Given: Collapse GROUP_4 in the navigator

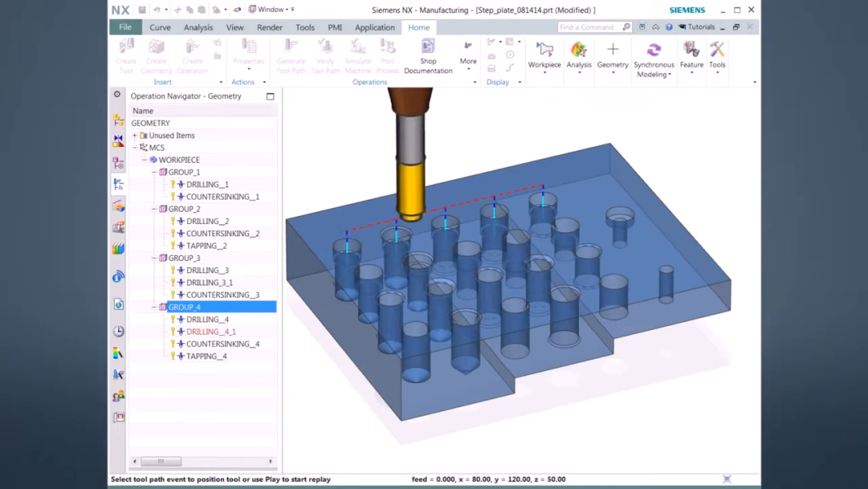Looking at the screenshot, I should pyautogui.click(x=155, y=306).
